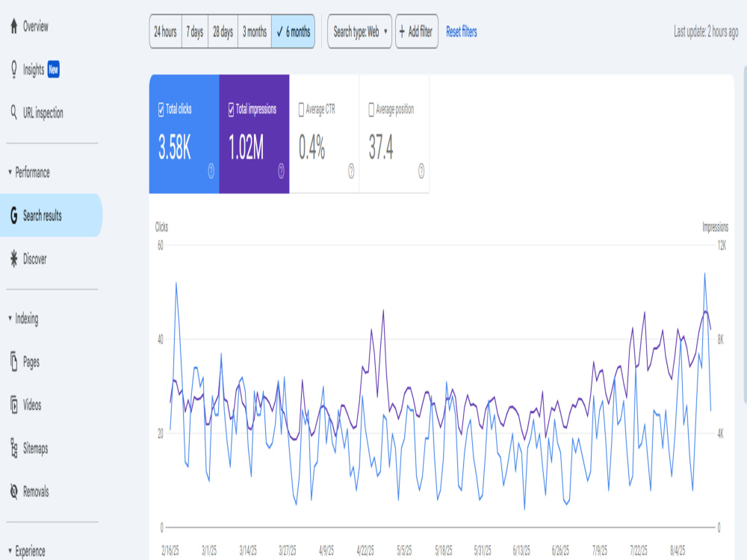Click the URL inspection magnifier icon
The height and width of the screenshot is (560, 747).
[13, 113]
